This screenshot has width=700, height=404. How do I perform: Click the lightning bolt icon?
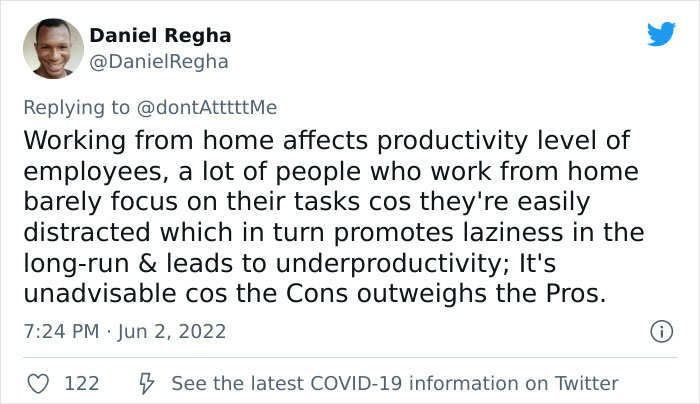(x=145, y=383)
